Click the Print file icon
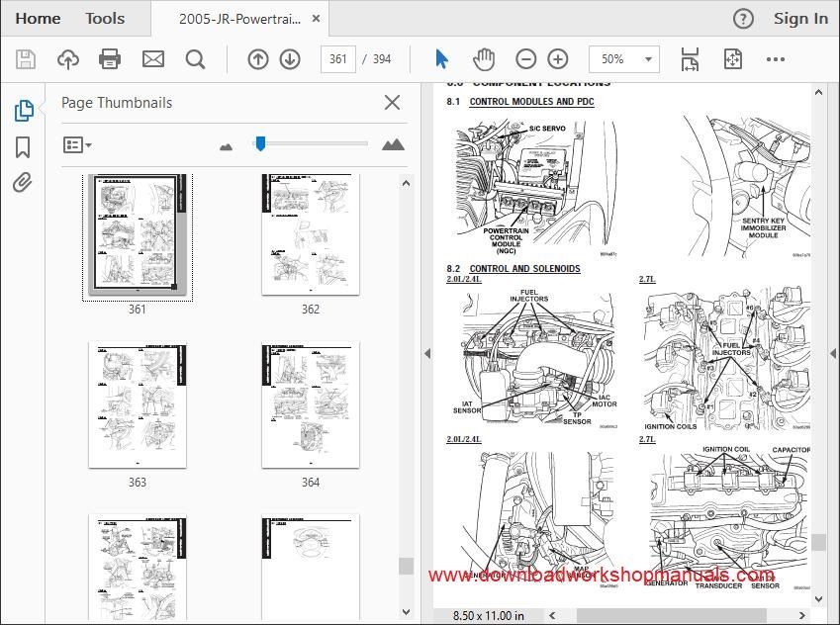 click(109, 59)
